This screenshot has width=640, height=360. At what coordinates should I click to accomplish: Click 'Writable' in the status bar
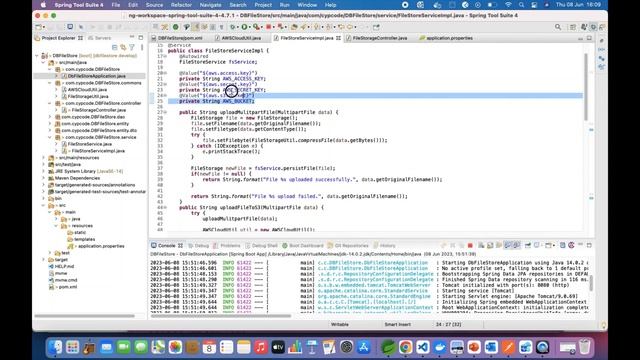coord(340,324)
